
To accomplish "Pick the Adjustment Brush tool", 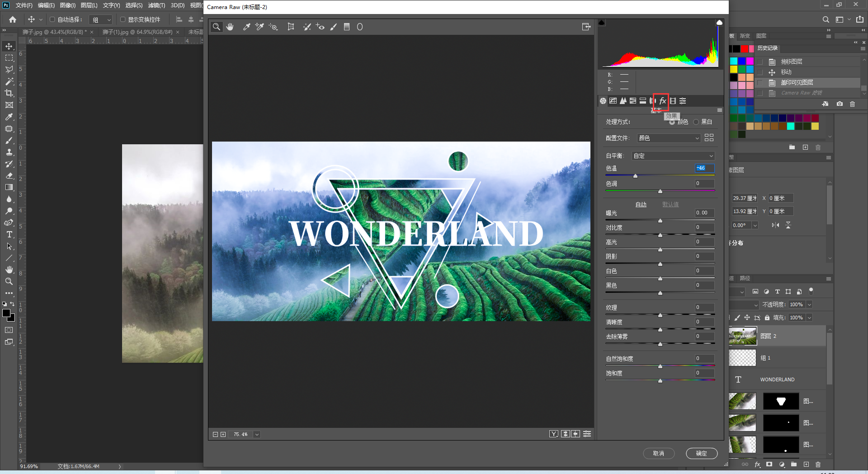I will point(334,27).
